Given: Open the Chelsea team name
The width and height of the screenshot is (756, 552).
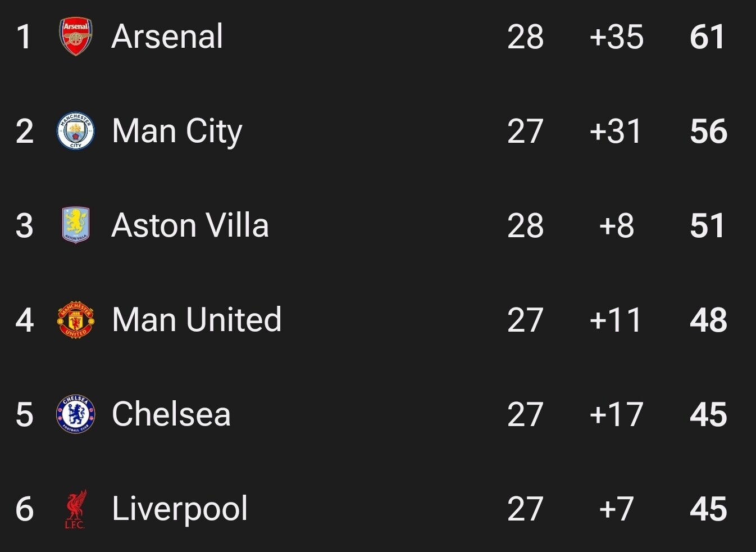Looking at the screenshot, I should tap(171, 414).
